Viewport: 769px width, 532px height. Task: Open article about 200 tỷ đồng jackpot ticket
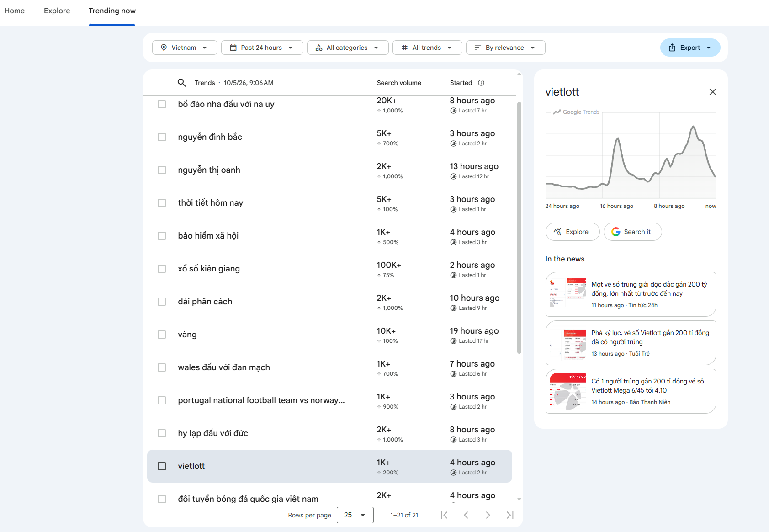631,294
